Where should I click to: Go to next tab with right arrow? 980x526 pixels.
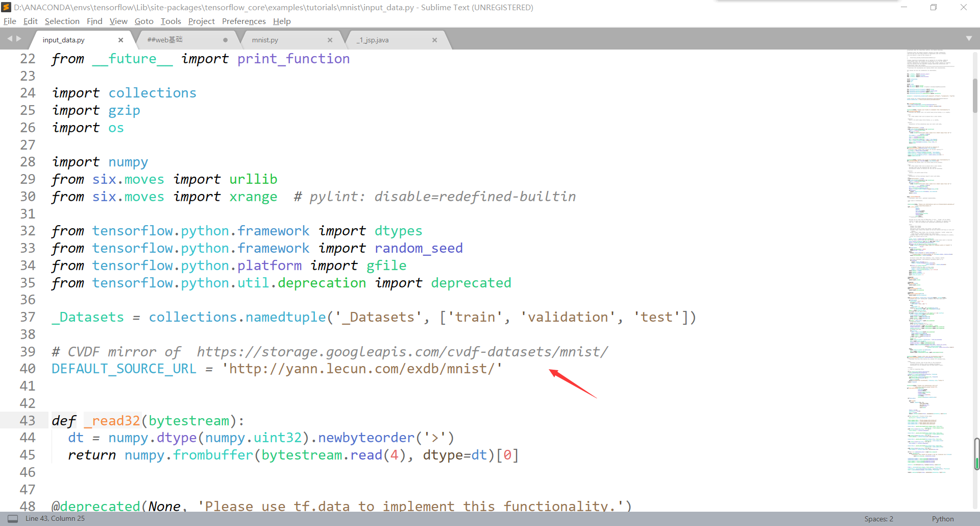[19, 39]
